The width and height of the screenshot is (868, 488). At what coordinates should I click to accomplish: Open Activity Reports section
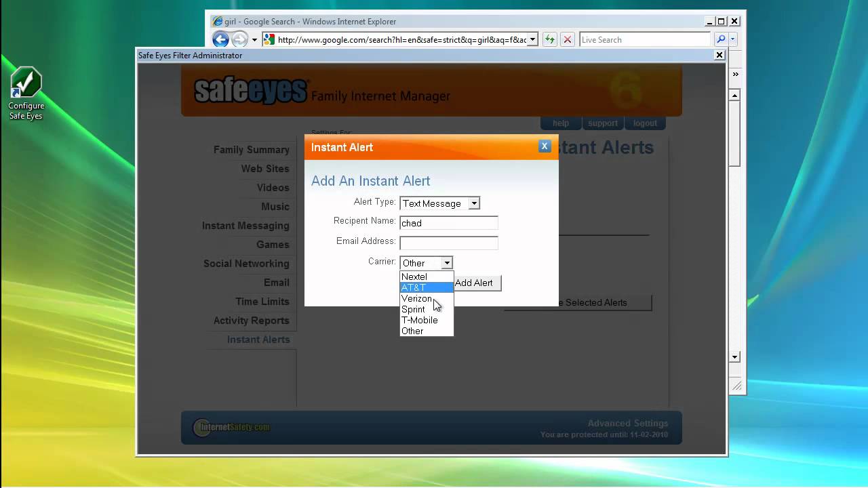(x=252, y=321)
